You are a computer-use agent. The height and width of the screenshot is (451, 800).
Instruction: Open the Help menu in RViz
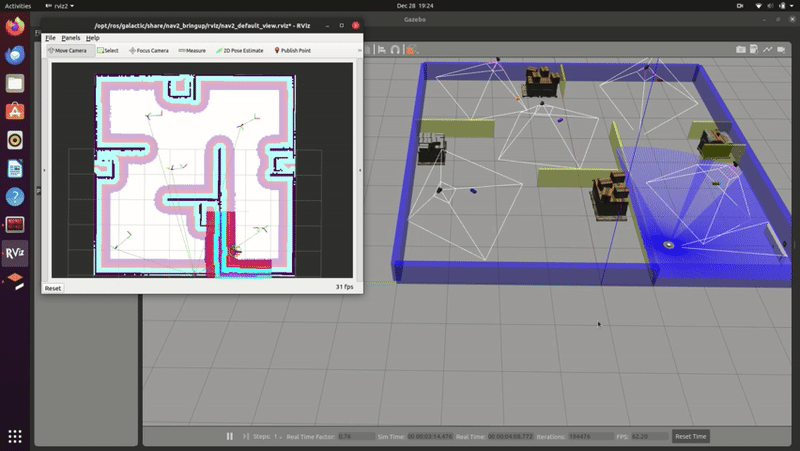click(92, 38)
